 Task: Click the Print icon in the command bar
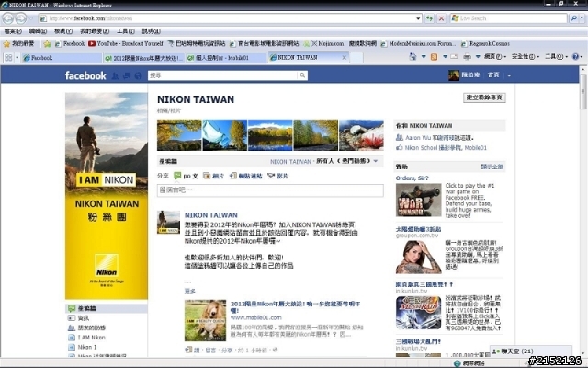click(x=468, y=57)
